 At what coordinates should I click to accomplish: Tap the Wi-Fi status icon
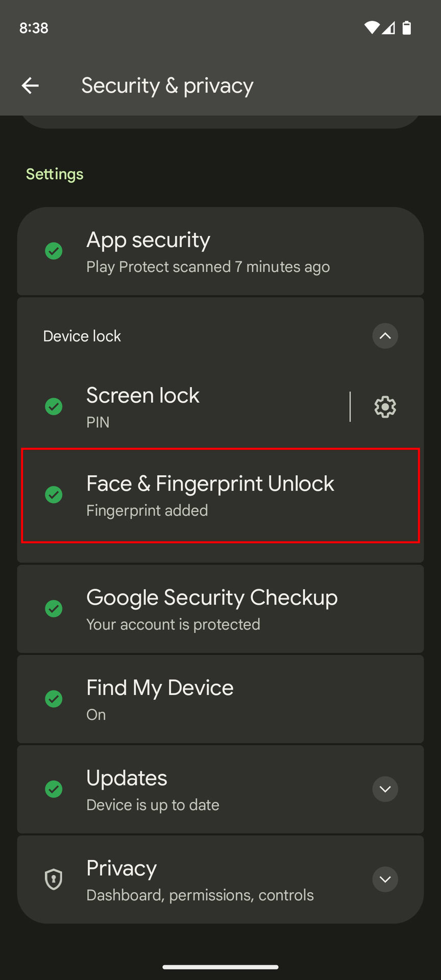click(x=372, y=28)
